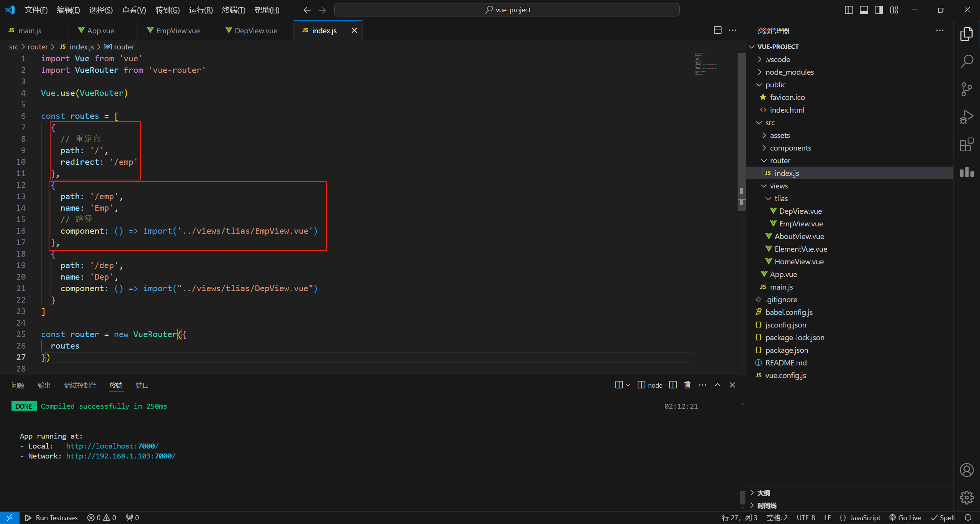
Task: Collapse the VUE-PROJECT root folder
Action: coord(849,47)
